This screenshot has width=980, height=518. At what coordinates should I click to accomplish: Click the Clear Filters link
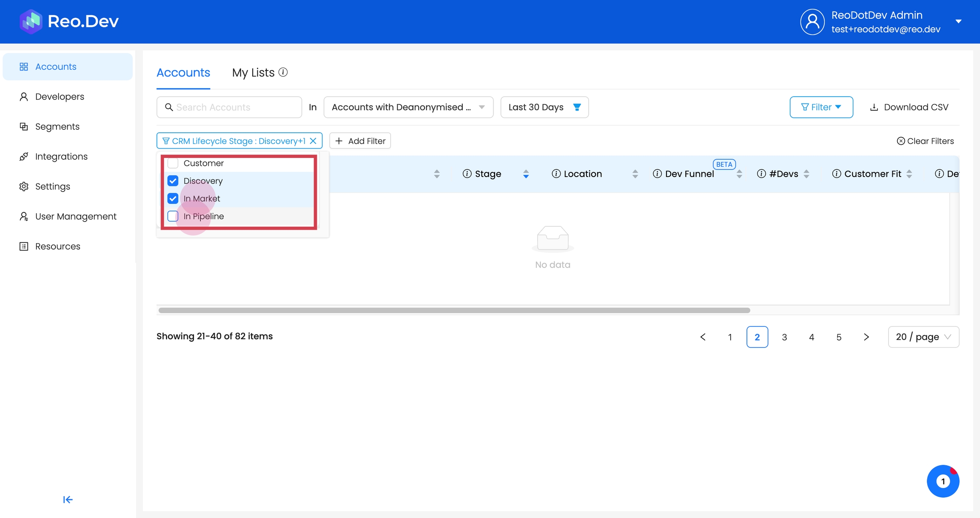[925, 141]
